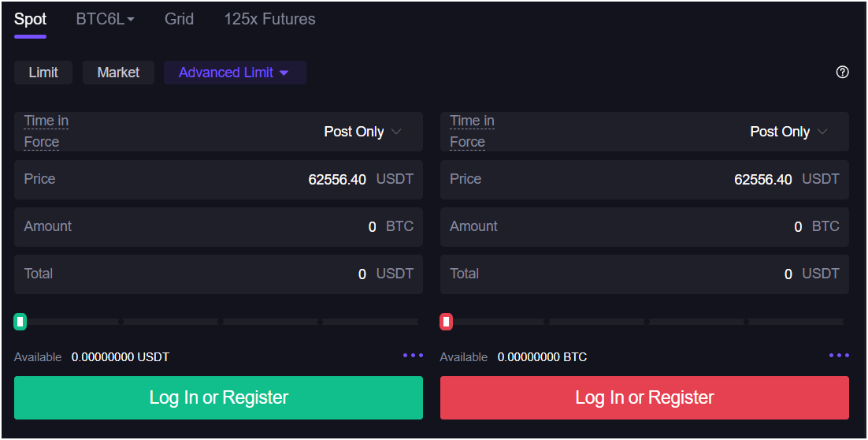Click the red sell slider handle
868x440 pixels.
pyautogui.click(x=447, y=322)
